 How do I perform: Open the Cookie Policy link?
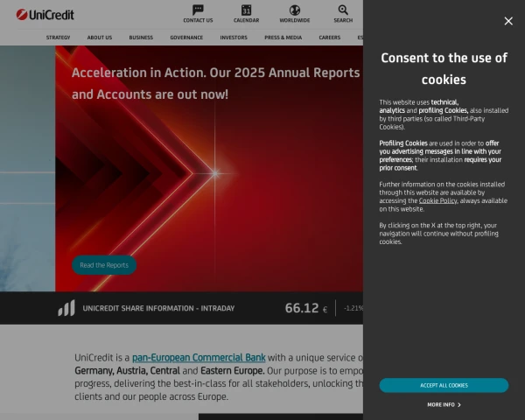tap(438, 200)
